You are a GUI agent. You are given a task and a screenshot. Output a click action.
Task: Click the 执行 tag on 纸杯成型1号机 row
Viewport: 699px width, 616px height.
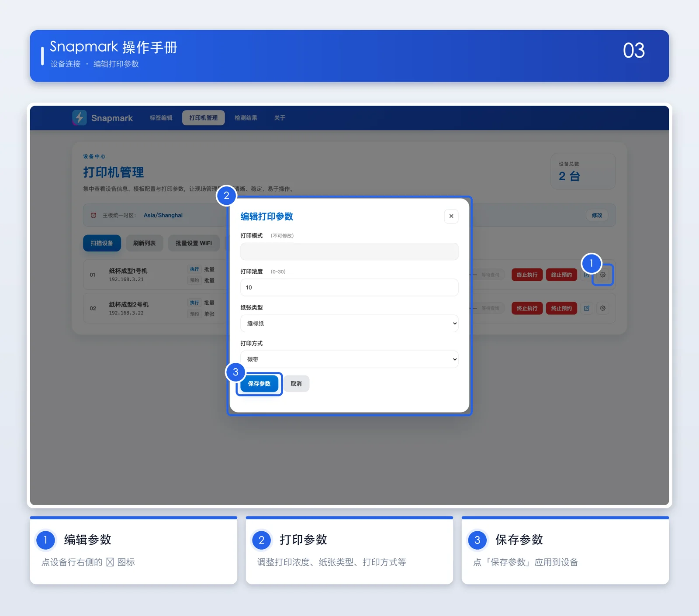pos(194,269)
